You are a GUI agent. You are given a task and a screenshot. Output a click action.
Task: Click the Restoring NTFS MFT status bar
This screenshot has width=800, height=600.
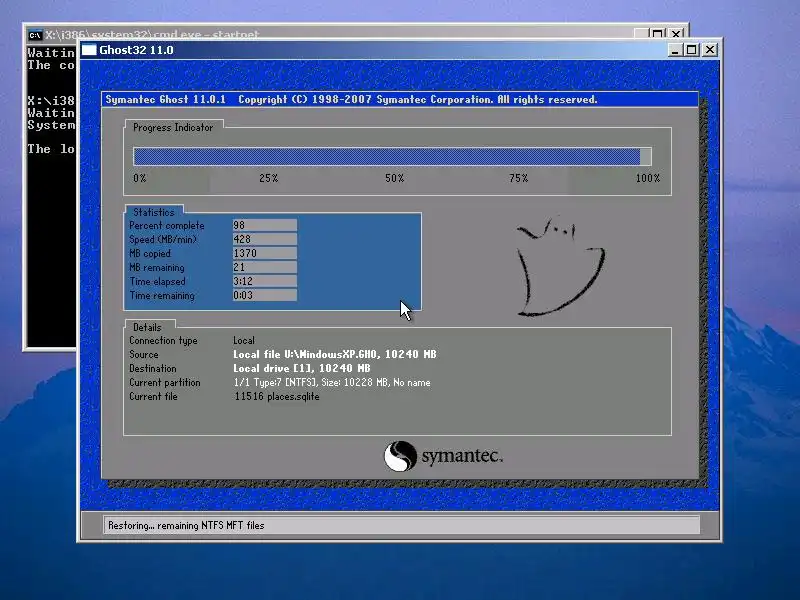click(402, 525)
